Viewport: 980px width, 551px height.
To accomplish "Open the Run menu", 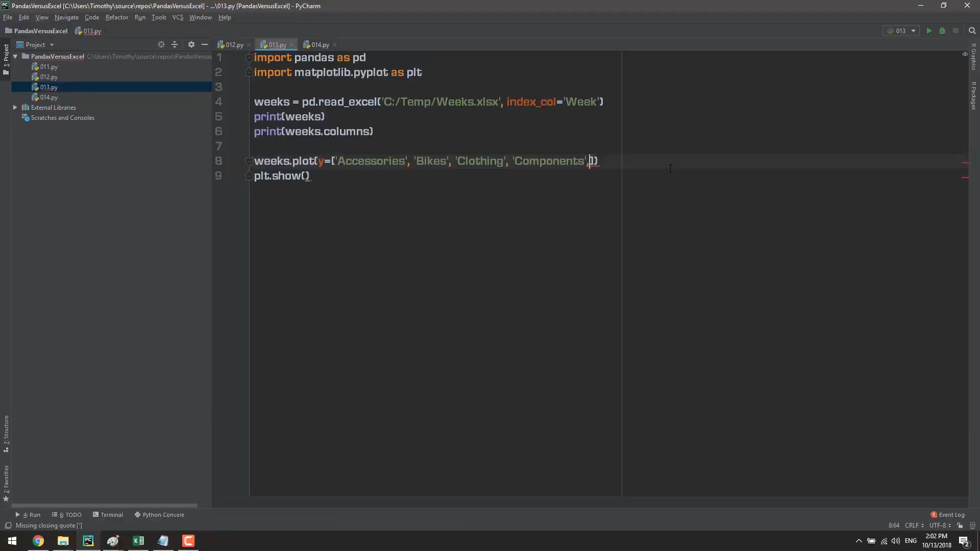I will [140, 17].
